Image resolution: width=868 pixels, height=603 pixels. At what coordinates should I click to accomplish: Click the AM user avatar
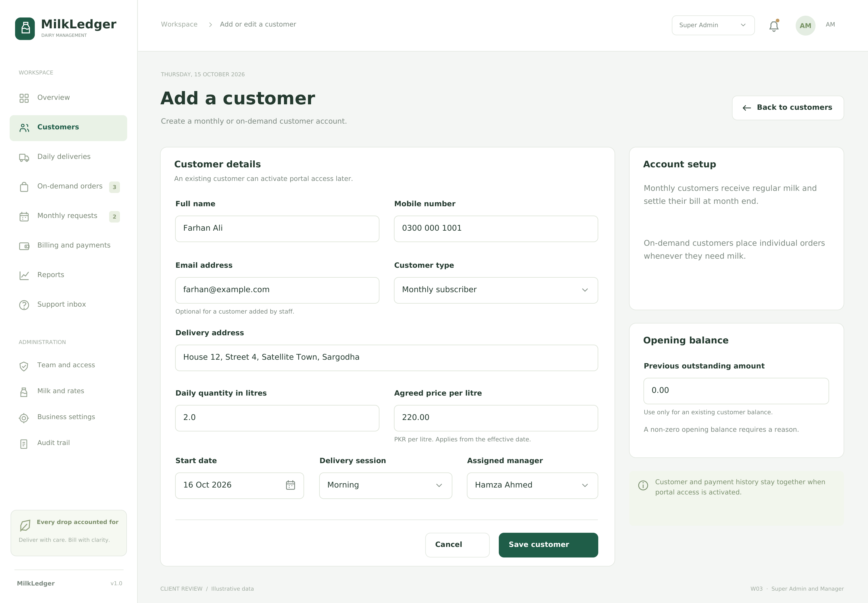click(805, 25)
